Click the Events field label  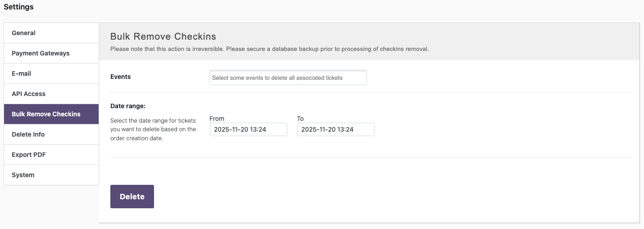[x=120, y=77]
